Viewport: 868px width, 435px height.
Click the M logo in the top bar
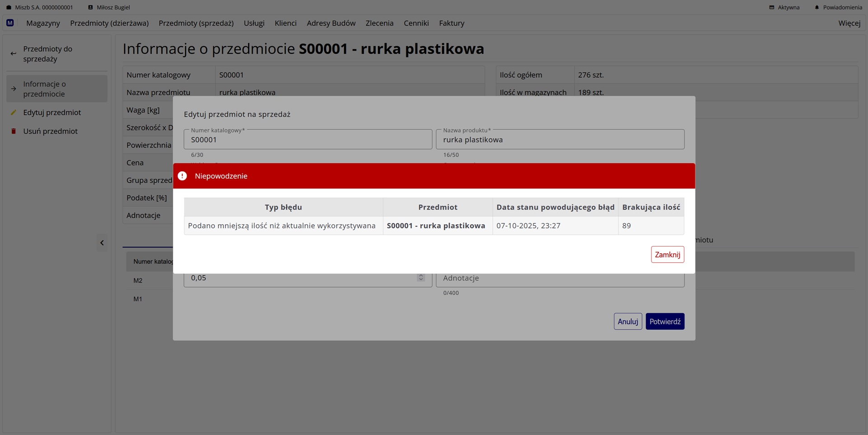(x=10, y=23)
